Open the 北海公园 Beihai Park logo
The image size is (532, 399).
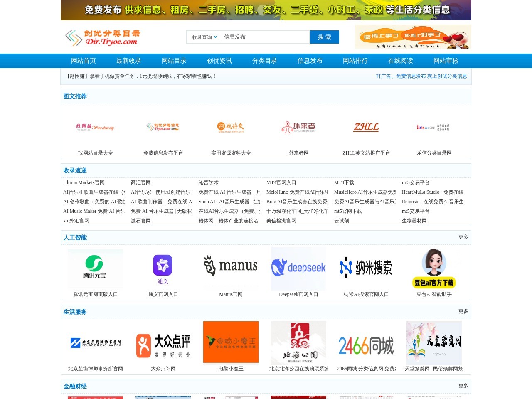coord(298,343)
